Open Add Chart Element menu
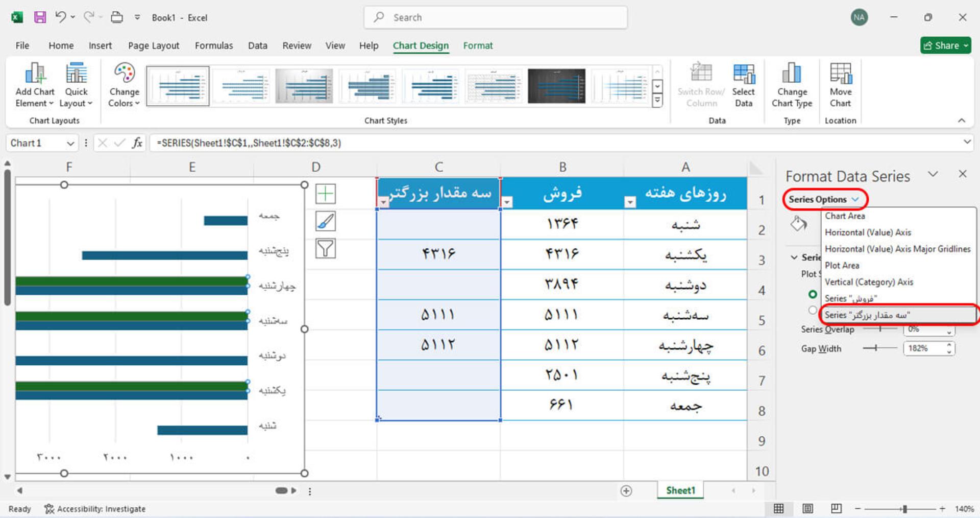 (35, 85)
